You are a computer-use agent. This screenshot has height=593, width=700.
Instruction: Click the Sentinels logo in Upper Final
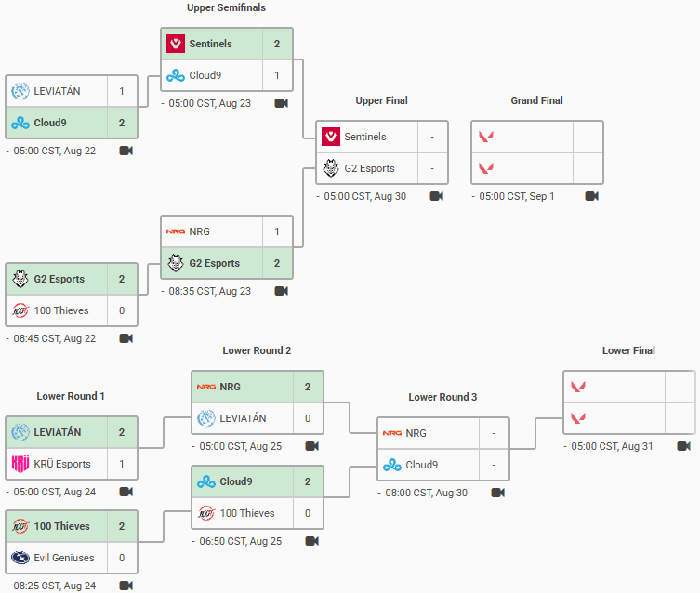click(x=331, y=137)
